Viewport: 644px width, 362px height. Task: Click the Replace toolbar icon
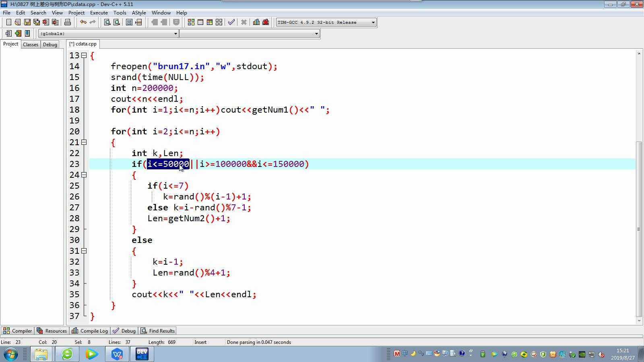pyautogui.click(x=117, y=22)
